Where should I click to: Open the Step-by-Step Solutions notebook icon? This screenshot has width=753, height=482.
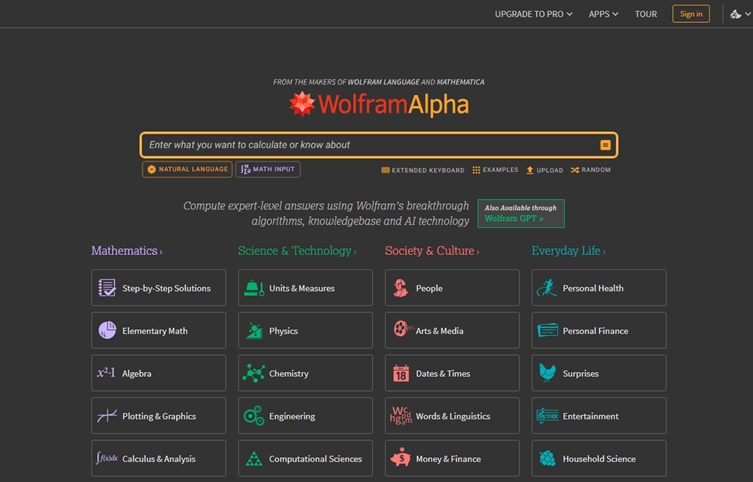pyautogui.click(x=107, y=288)
